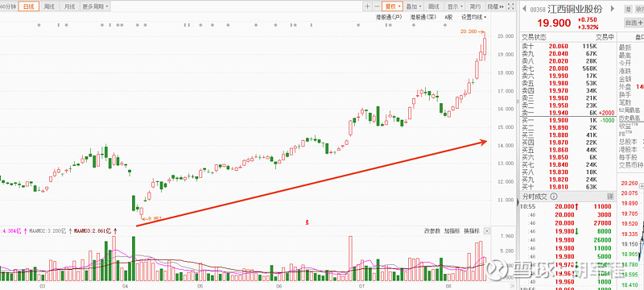Select 日线 daily chart tab

coord(29,6)
